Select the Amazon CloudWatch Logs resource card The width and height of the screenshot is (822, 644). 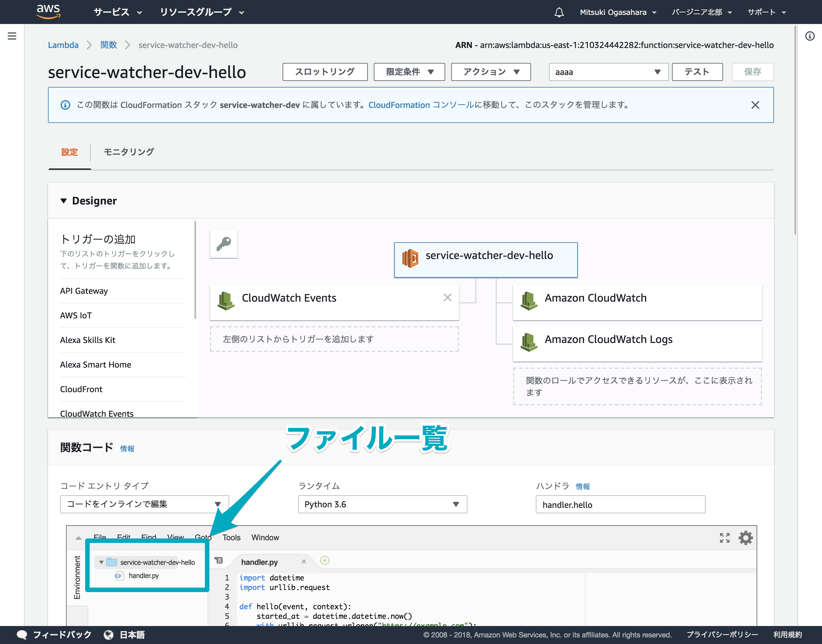coord(637,344)
